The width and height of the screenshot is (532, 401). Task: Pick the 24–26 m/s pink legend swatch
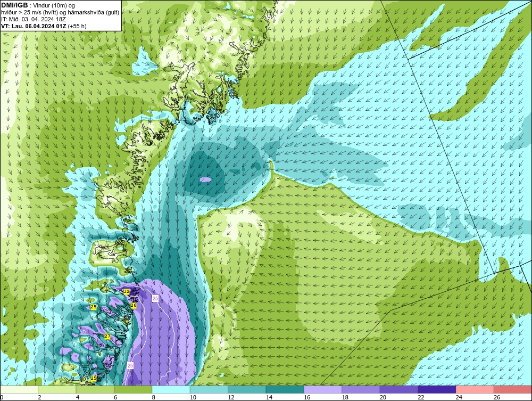475,389
